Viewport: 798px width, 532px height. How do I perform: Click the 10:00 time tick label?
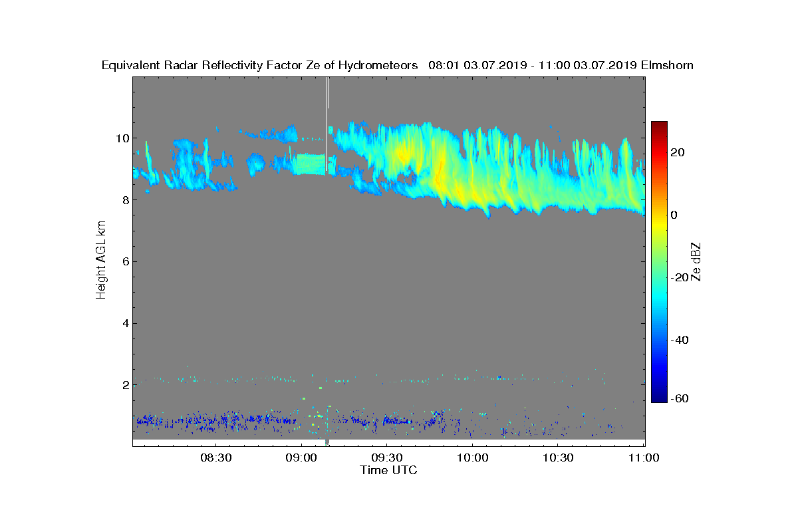tap(472, 458)
